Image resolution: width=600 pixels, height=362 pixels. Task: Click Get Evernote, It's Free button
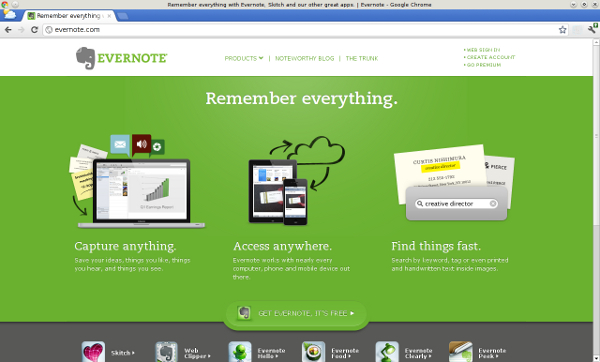[x=296, y=313]
